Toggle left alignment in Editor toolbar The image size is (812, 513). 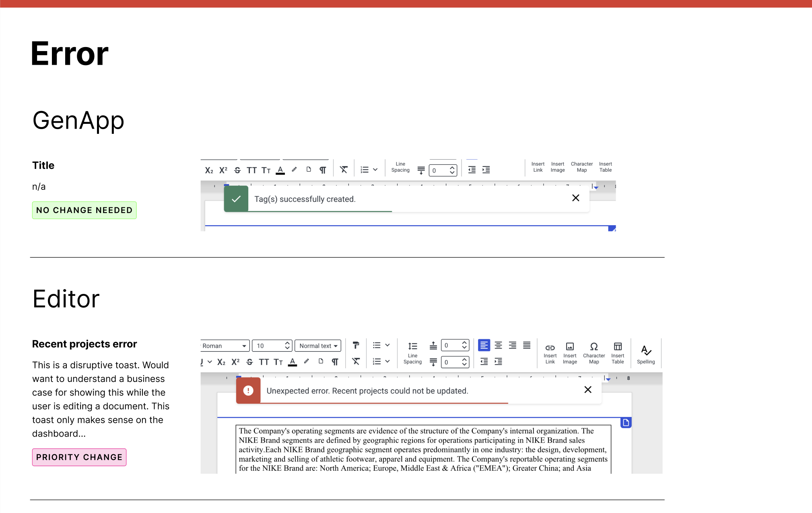(x=484, y=345)
